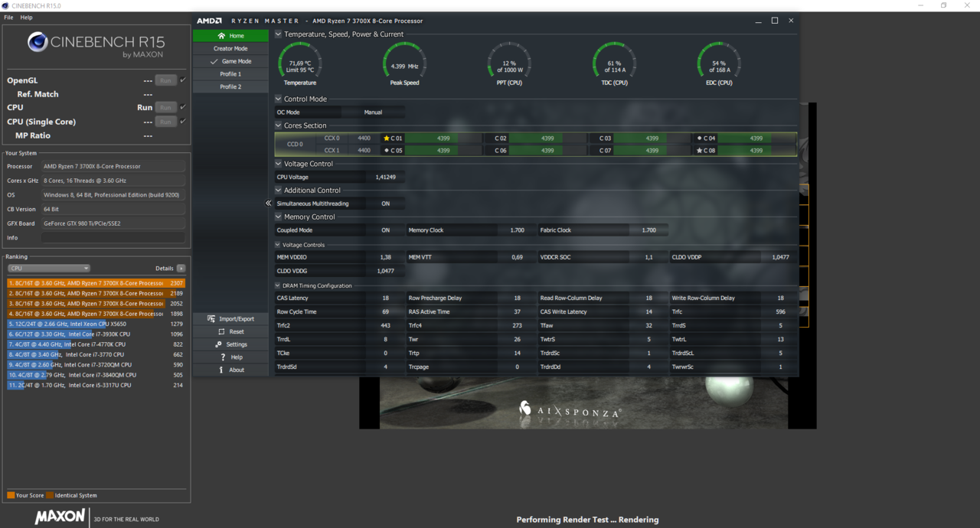This screenshot has height=528, width=980.
Task: Click core C 06 speed bar
Action: [547, 151]
